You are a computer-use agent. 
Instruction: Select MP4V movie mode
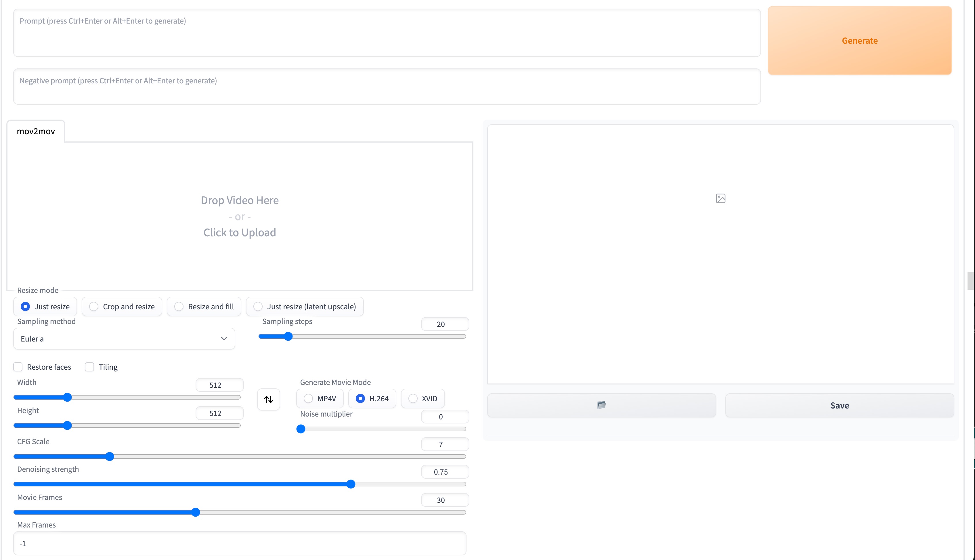pyautogui.click(x=308, y=398)
